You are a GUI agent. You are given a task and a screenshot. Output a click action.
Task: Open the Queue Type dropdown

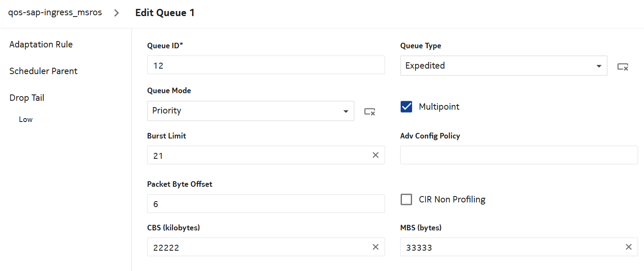(503, 66)
